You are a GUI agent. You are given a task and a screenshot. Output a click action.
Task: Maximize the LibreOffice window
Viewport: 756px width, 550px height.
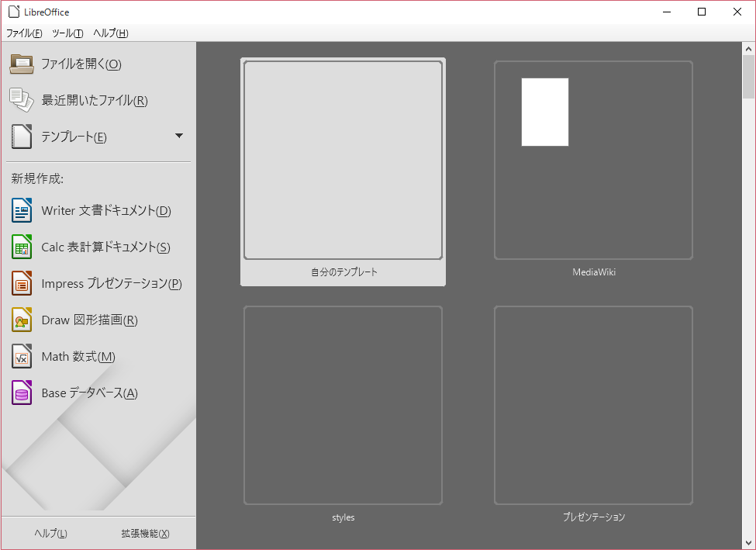coord(702,12)
